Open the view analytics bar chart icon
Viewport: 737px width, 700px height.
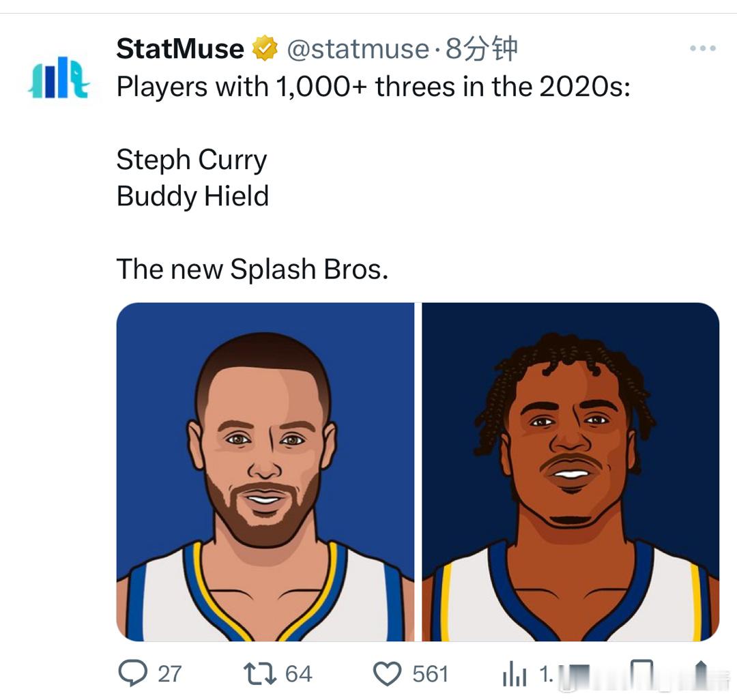click(515, 674)
